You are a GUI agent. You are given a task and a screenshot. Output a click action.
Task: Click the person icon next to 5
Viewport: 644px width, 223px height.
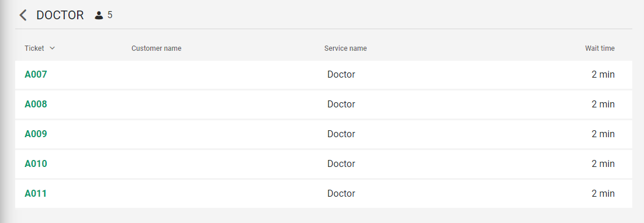99,16
